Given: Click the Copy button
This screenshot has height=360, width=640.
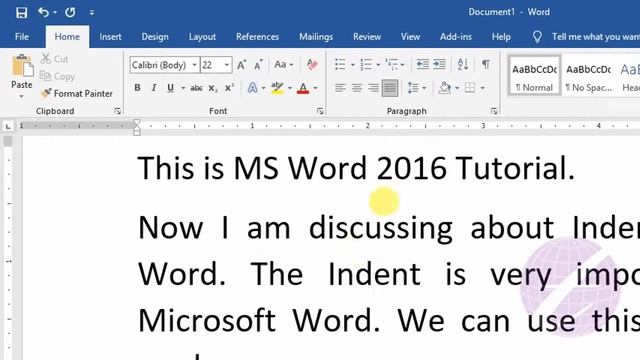Looking at the screenshot, I should 58,76.
